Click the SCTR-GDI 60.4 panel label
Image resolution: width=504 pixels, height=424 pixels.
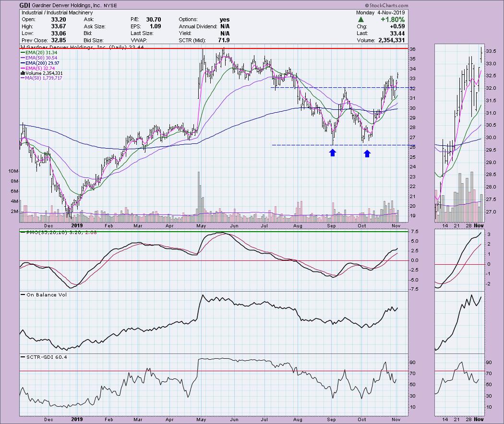pyautogui.click(x=44, y=357)
